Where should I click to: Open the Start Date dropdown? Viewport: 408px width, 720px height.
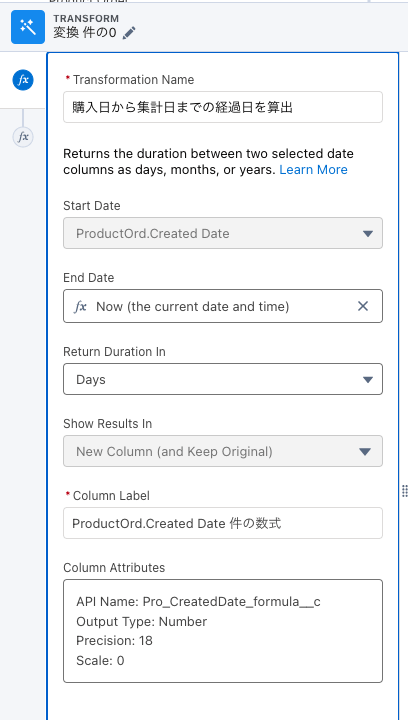223,233
